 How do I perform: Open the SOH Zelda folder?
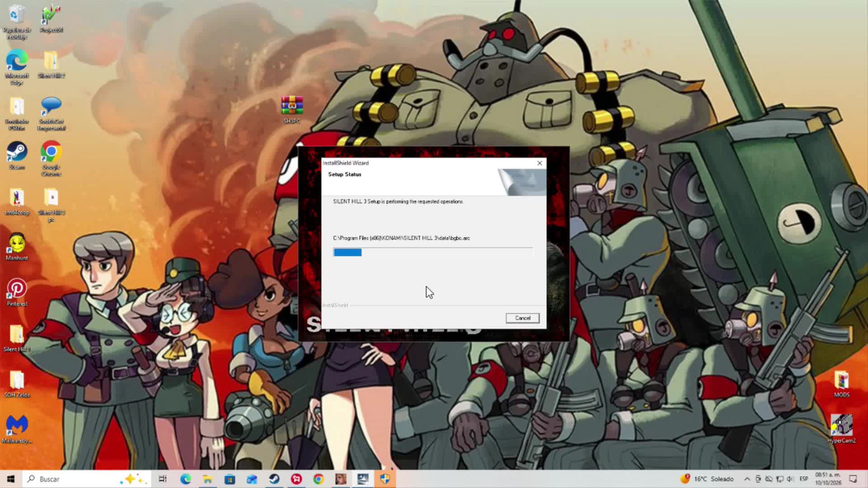click(17, 384)
